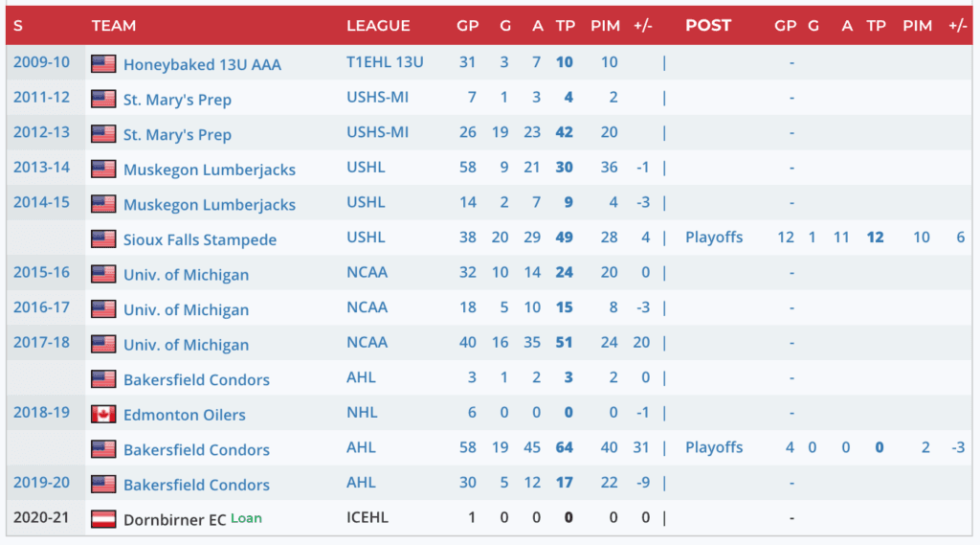Click US flag next to 2017-18 Univ. of Michigan
This screenshot has height=545, width=980.
[103, 345]
